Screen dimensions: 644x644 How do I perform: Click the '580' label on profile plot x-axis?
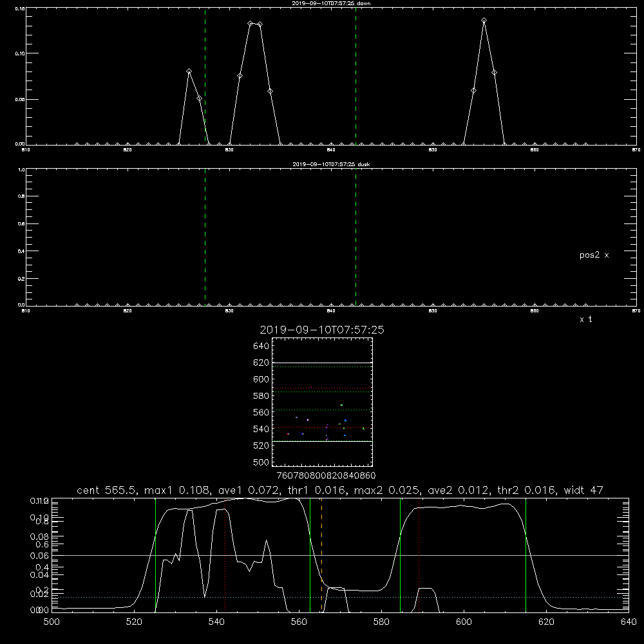point(381,622)
